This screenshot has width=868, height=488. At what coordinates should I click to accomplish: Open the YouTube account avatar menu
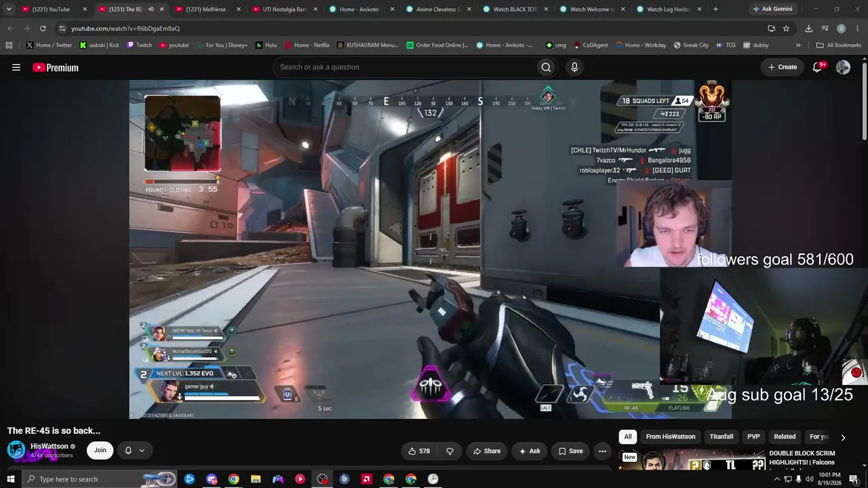(843, 67)
